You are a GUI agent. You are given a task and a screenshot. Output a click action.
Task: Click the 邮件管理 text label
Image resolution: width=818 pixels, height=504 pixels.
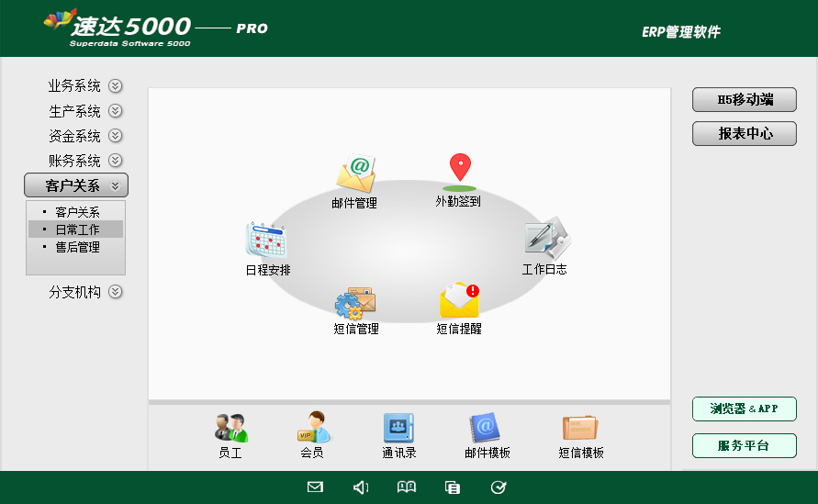[354, 203]
